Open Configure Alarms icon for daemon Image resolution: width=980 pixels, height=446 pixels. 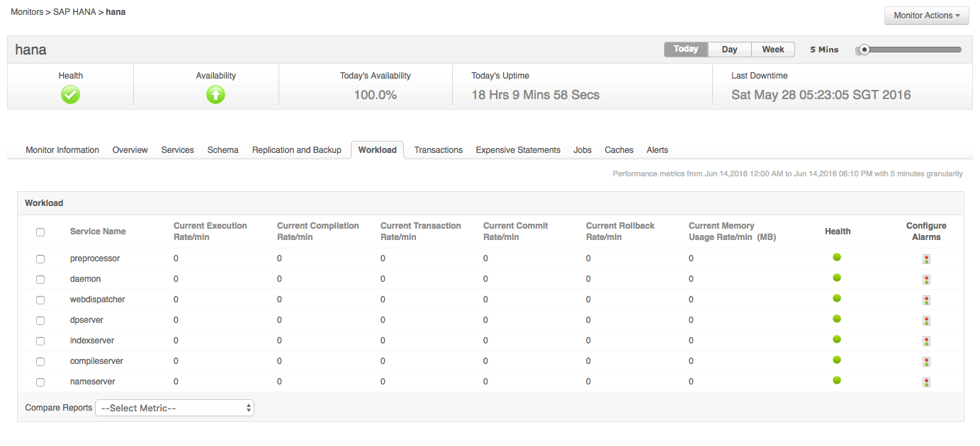click(x=926, y=280)
